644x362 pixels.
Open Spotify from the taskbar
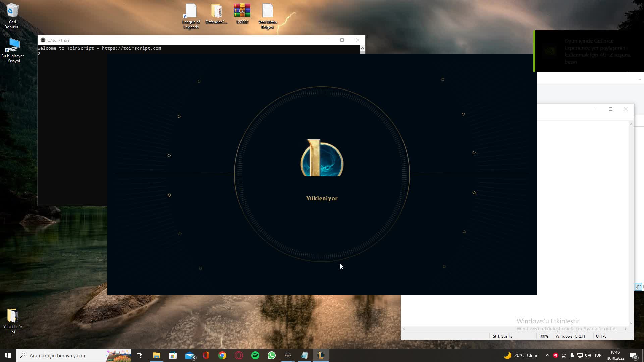pos(255,355)
